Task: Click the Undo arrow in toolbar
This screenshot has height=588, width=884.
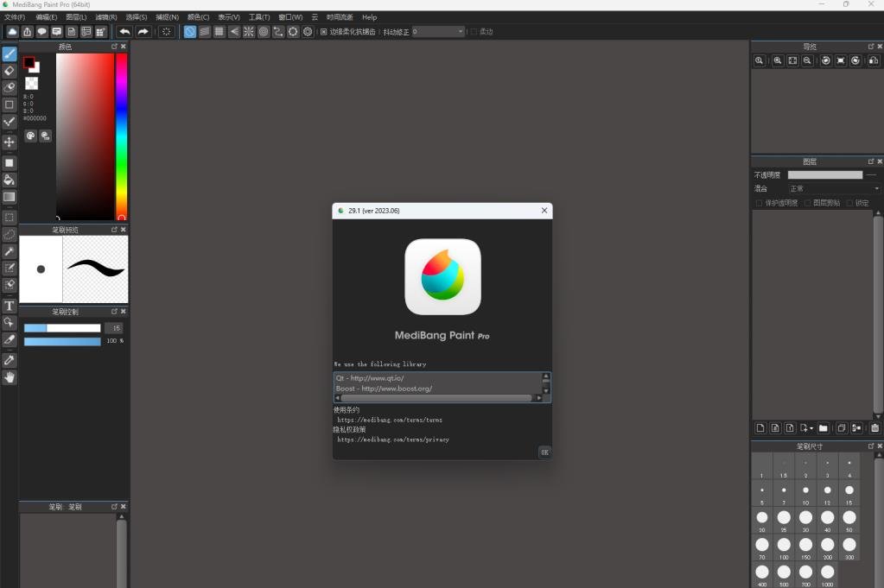Action: pyautogui.click(x=124, y=32)
